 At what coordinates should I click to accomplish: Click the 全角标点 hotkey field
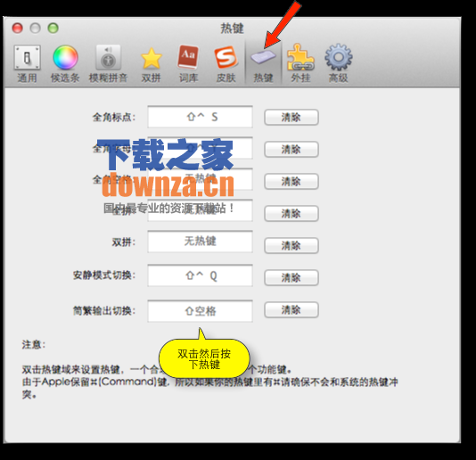tap(200, 117)
